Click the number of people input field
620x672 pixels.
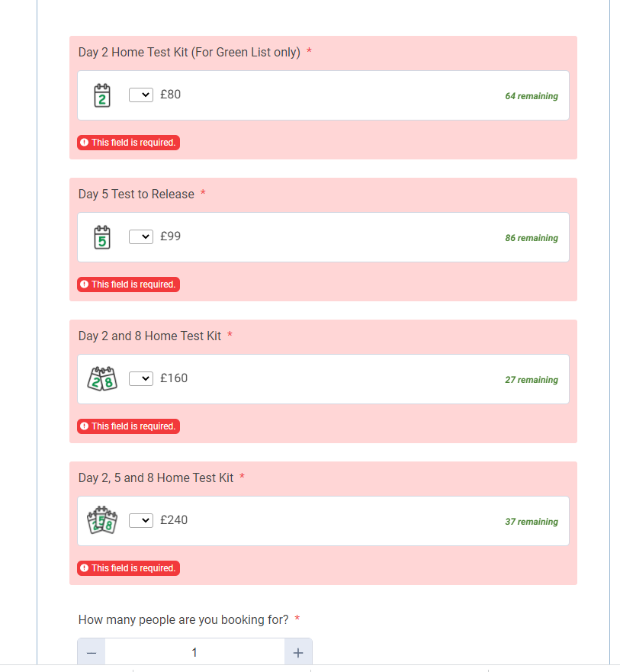point(194,653)
